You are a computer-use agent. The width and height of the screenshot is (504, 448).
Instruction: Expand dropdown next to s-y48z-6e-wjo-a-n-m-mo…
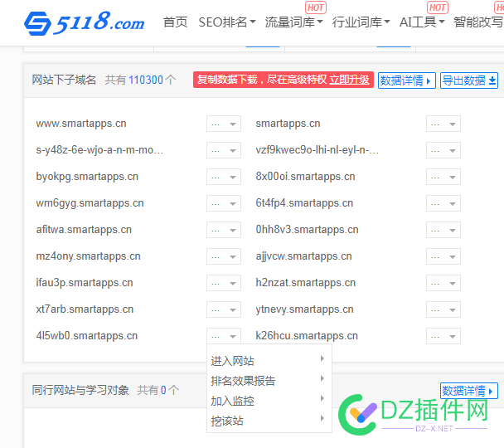click(x=224, y=150)
